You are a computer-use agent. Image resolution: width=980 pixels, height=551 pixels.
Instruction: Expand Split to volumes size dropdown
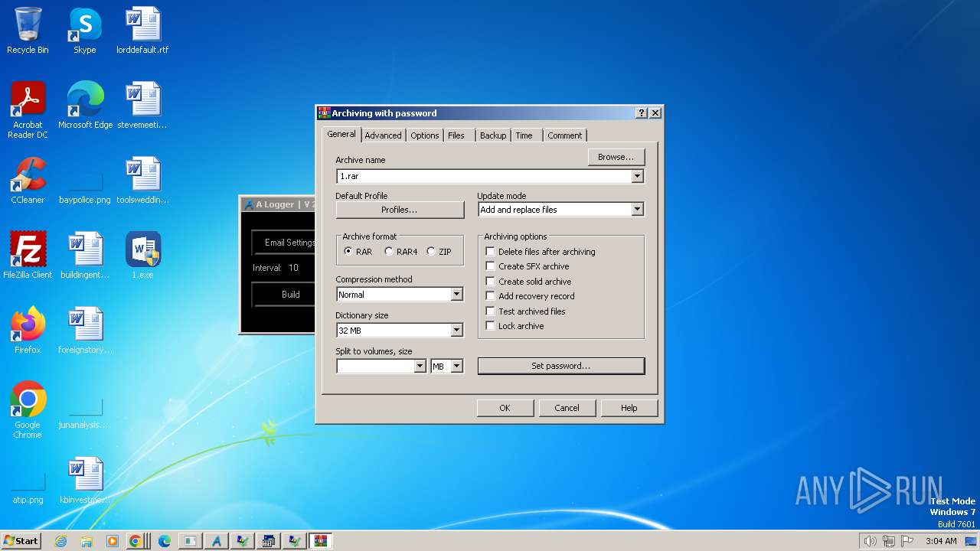tap(420, 367)
